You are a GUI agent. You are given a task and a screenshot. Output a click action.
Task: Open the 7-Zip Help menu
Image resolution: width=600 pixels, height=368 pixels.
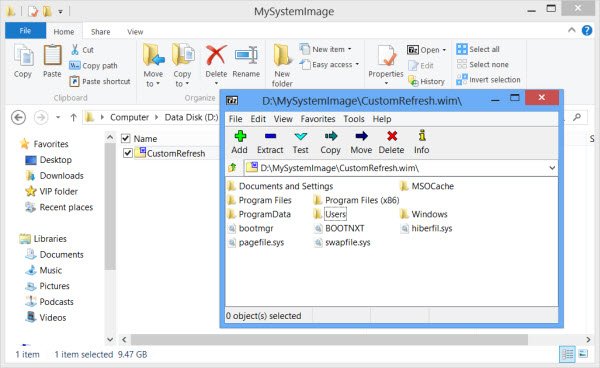[x=382, y=119]
